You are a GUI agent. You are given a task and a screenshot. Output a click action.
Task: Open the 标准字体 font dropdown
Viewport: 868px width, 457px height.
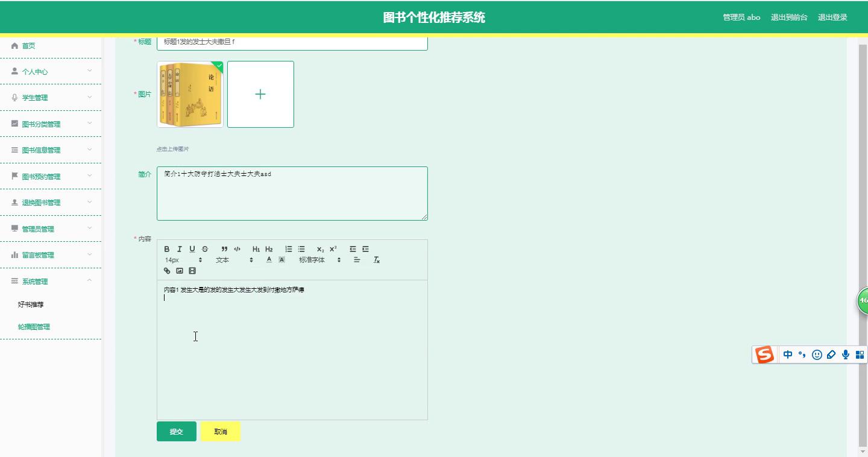tap(319, 260)
